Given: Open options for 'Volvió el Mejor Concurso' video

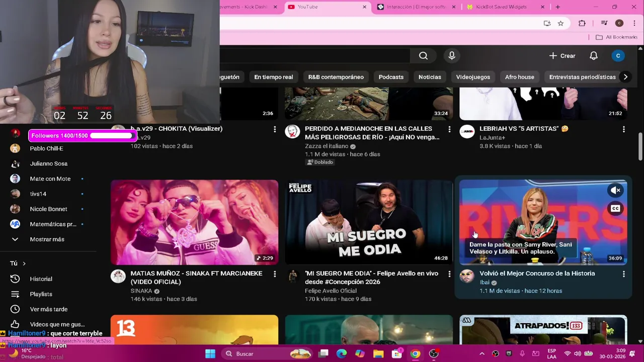Looking at the screenshot, I should coord(624,274).
